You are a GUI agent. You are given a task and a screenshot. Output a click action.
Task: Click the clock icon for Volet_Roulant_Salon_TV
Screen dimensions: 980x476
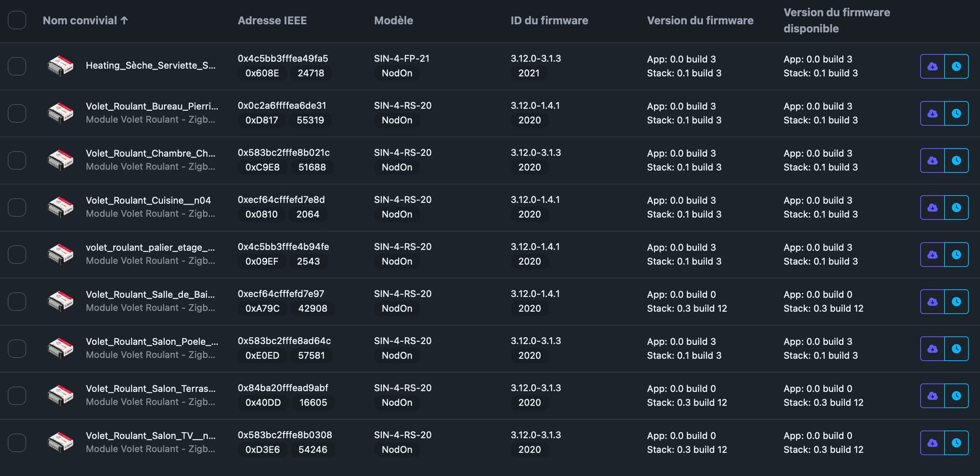click(x=956, y=443)
